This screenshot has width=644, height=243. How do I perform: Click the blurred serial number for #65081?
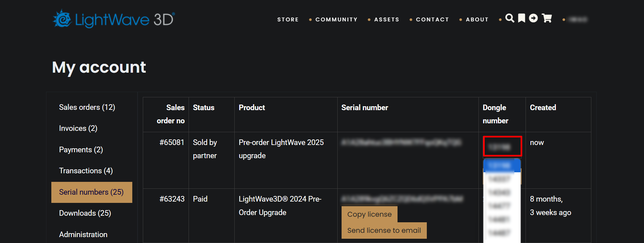coord(401,142)
